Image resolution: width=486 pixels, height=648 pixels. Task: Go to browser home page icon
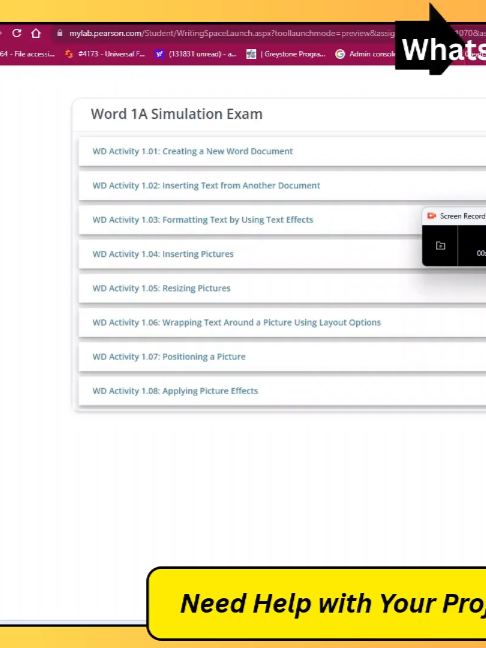(36, 33)
